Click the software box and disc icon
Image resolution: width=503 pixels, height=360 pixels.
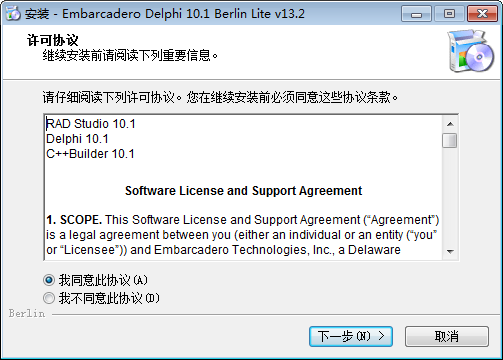(x=471, y=51)
